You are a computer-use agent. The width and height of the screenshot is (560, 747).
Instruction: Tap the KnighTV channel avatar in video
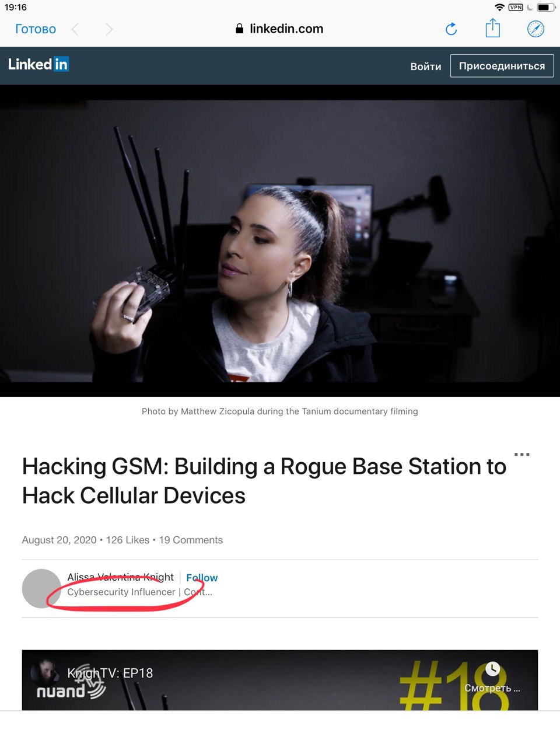(x=45, y=673)
